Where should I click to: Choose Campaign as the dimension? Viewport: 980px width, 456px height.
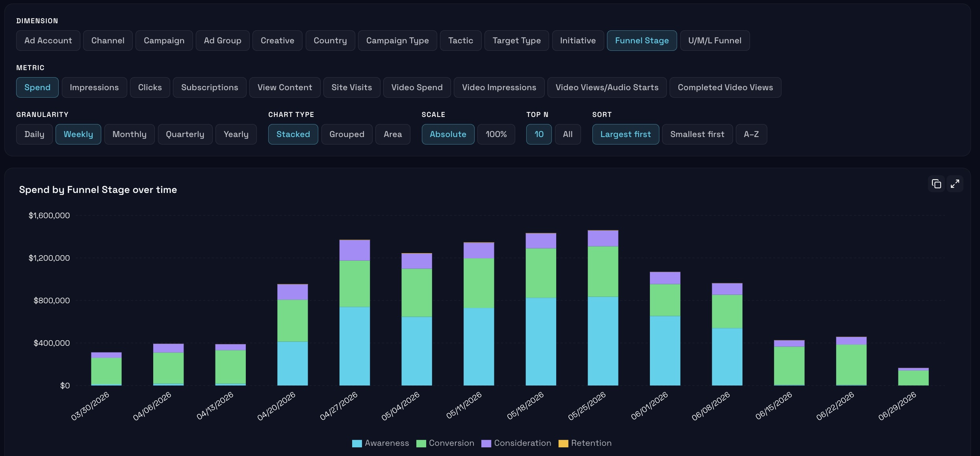coord(164,41)
